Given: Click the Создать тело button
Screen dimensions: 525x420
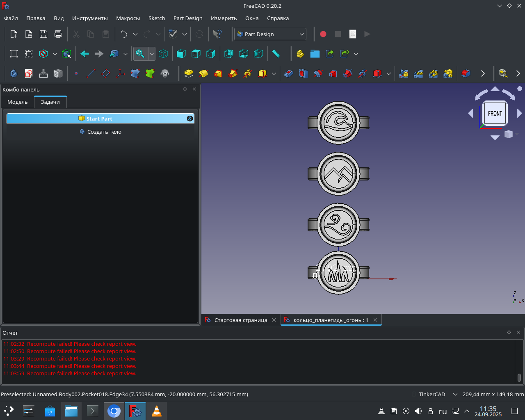Looking at the screenshot, I should (x=100, y=132).
